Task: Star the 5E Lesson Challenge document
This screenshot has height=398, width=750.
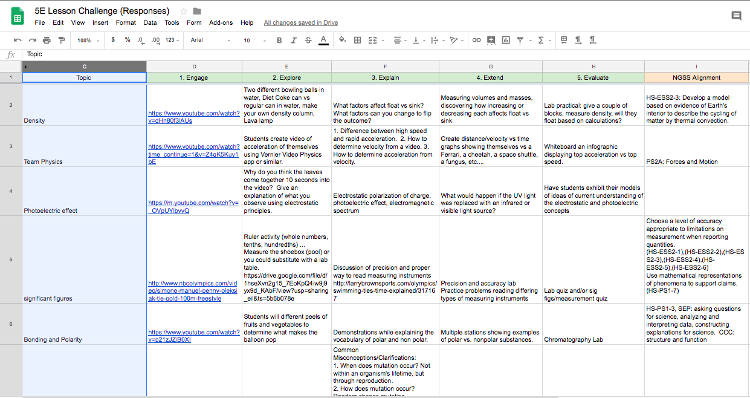Action: 184,11
